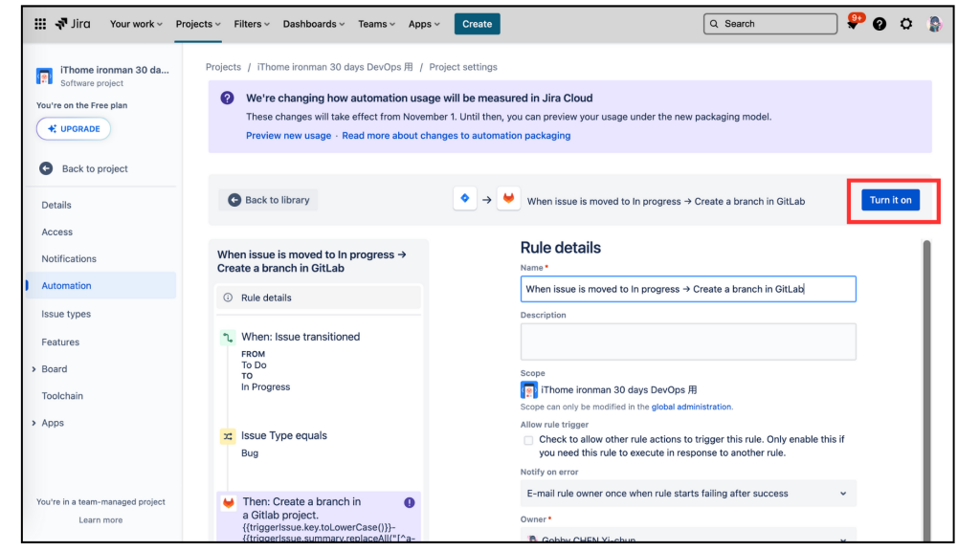This screenshot has width=980, height=551.
Task: Click the Description text area
Action: [688, 342]
